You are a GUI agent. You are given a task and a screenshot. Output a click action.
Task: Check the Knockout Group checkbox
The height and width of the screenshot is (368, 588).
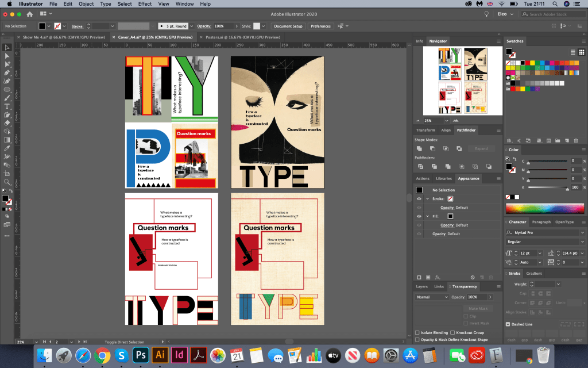point(453,332)
